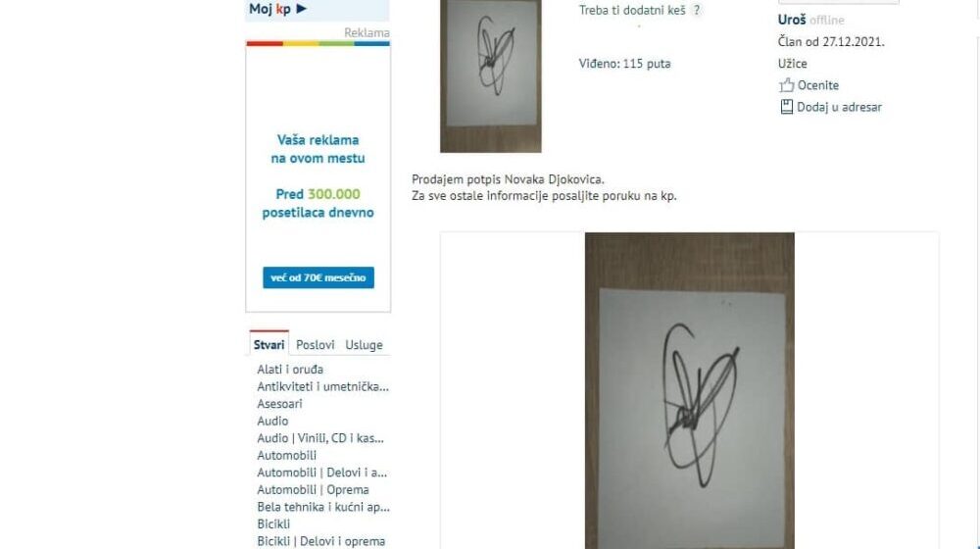
Task: Click the question mark help icon
Action: pyautogui.click(x=697, y=10)
